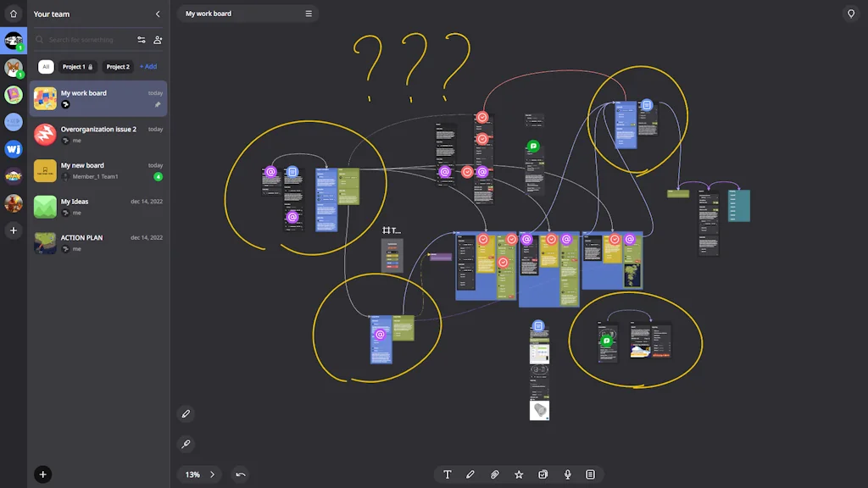868x488 pixels.
Task: Click the invite member icon beside the search bar
Action: 158,40
